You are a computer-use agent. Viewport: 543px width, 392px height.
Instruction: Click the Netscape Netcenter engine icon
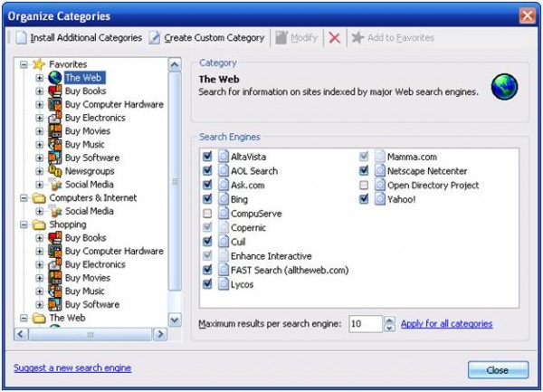(380, 171)
